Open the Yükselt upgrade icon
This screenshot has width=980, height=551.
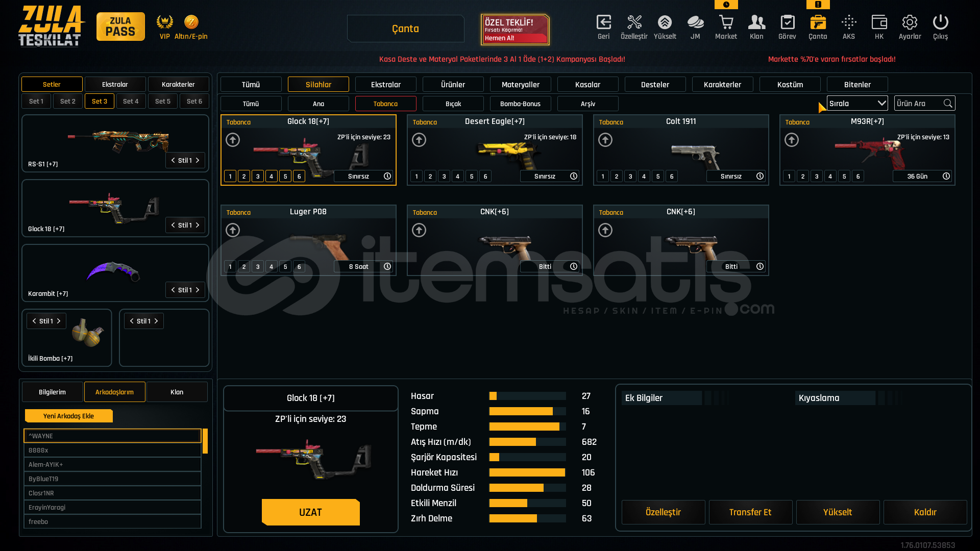click(665, 22)
